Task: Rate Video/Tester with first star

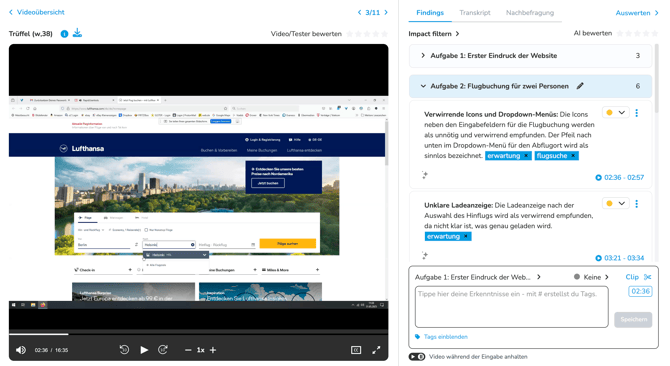Action: click(x=350, y=34)
